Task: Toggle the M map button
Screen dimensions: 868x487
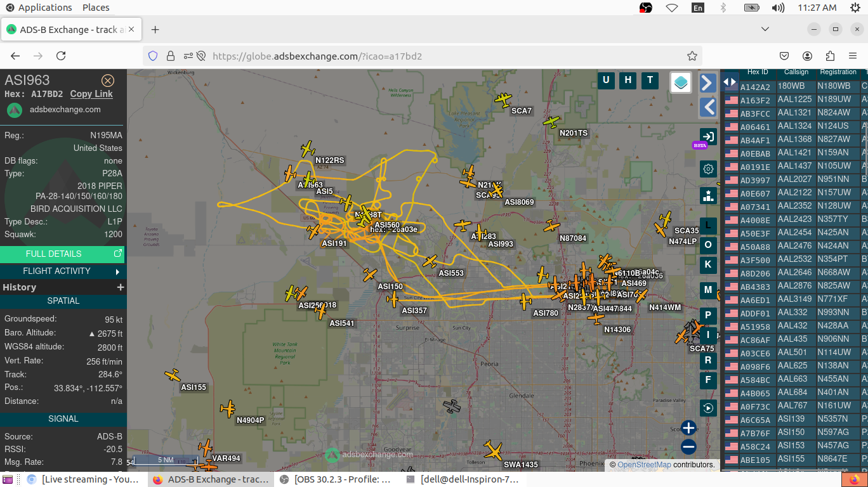Action: pyautogui.click(x=708, y=290)
